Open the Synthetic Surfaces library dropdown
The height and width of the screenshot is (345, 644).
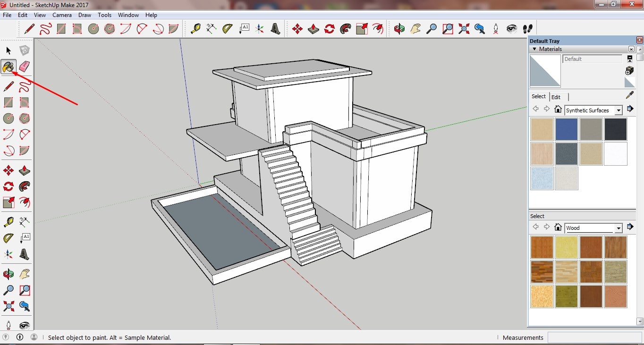pos(619,110)
